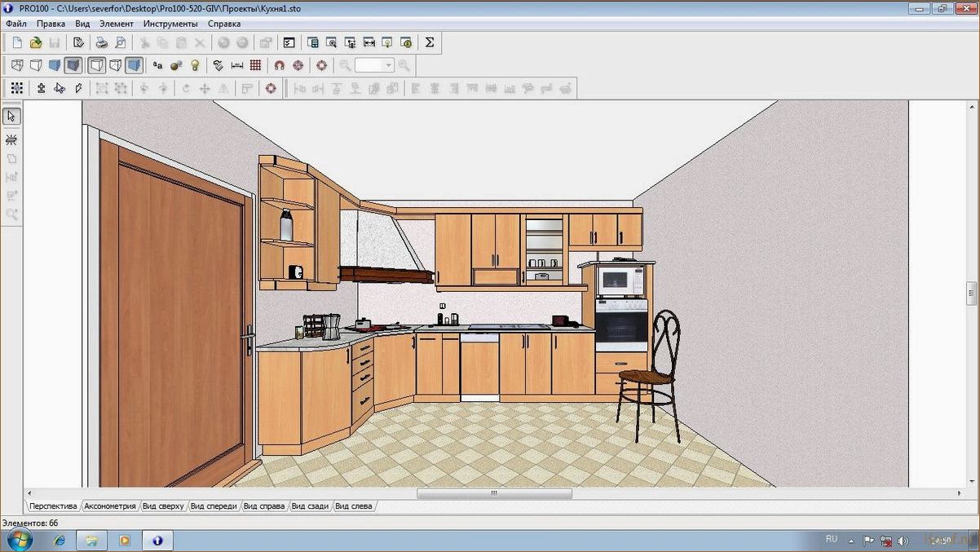Select the arrow pointer tool in left sidebar

pos(11,117)
